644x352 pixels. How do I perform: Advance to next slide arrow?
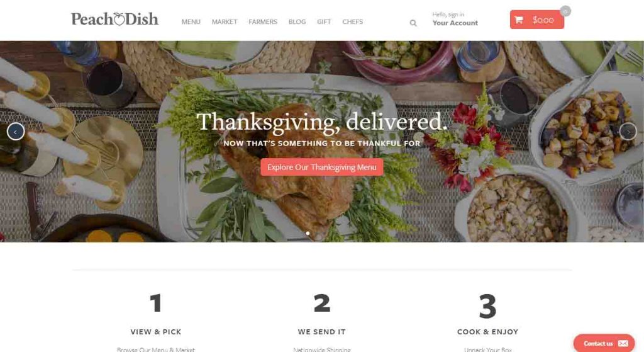coord(628,132)
